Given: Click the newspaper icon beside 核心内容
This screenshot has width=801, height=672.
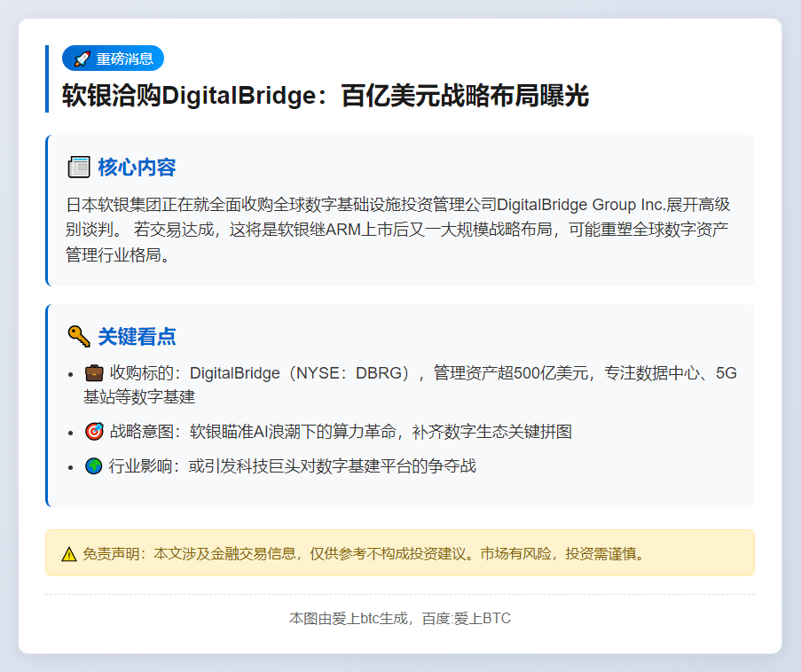Looking at the screenshot, I should [79, 168].
